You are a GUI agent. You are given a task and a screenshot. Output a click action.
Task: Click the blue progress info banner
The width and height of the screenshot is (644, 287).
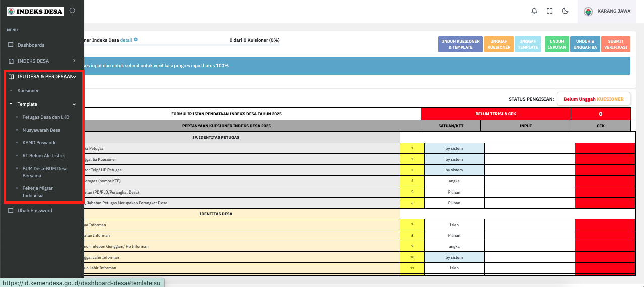tap(357, 66)
